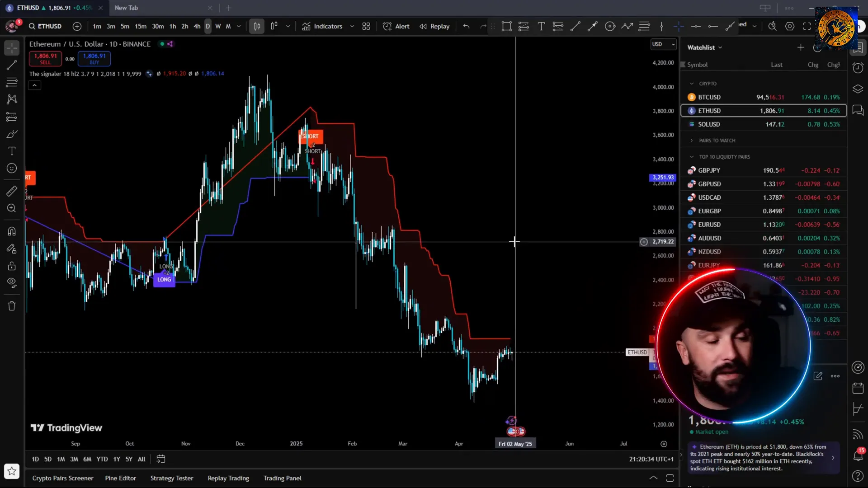The image size is (868, 488).
Task: Lock all drawing tools
Action: [x=12, y=266]
